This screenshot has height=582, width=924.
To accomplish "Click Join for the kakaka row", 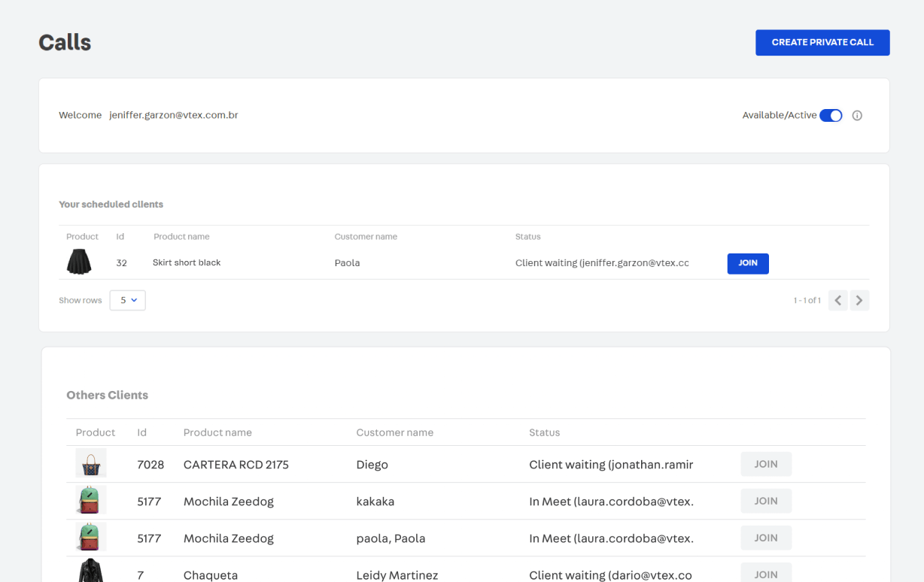I will coord(765,501).
